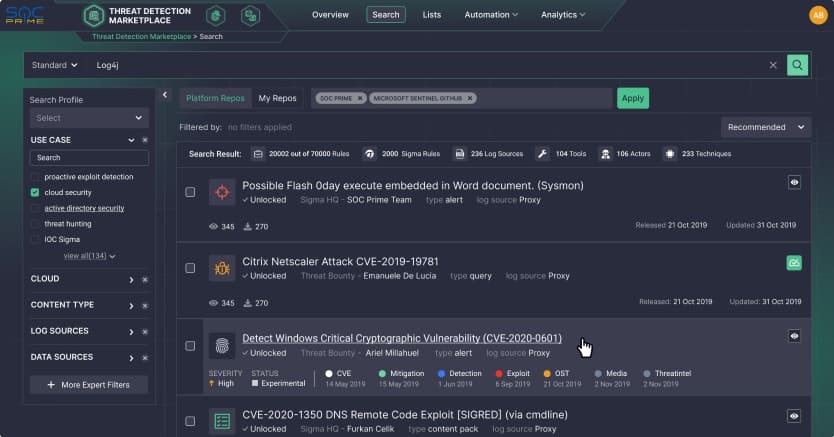The image size is (834, 437).
Task: Collapse the left filter sidebar arrow
Action: click(x=165, y=95)
